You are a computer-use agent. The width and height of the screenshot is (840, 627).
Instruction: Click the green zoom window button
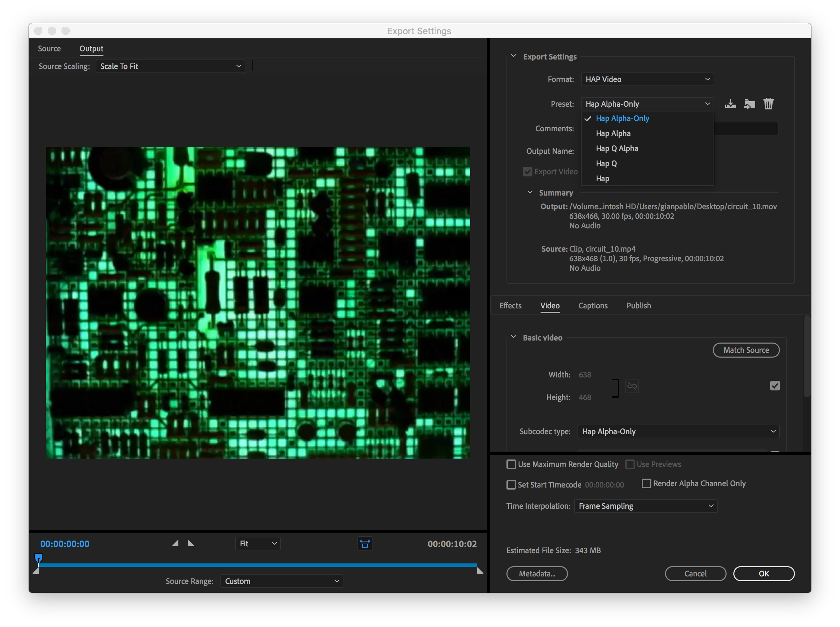[66, 31]
